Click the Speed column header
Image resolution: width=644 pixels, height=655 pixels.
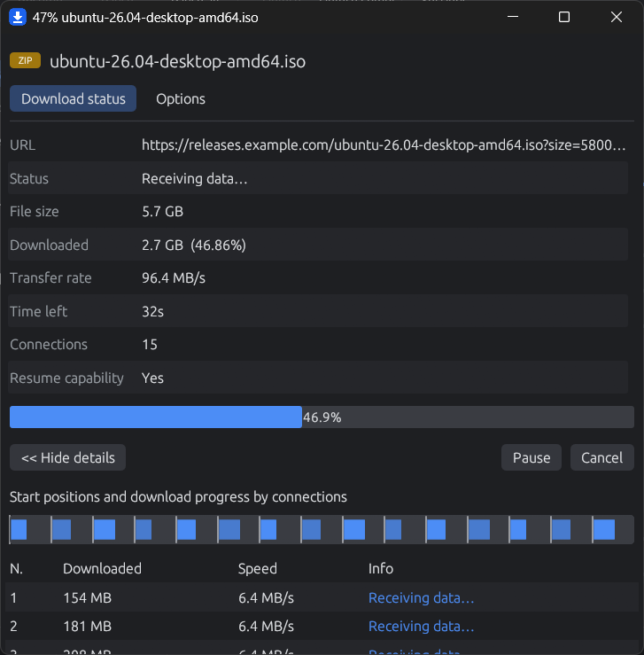(258, 568)
